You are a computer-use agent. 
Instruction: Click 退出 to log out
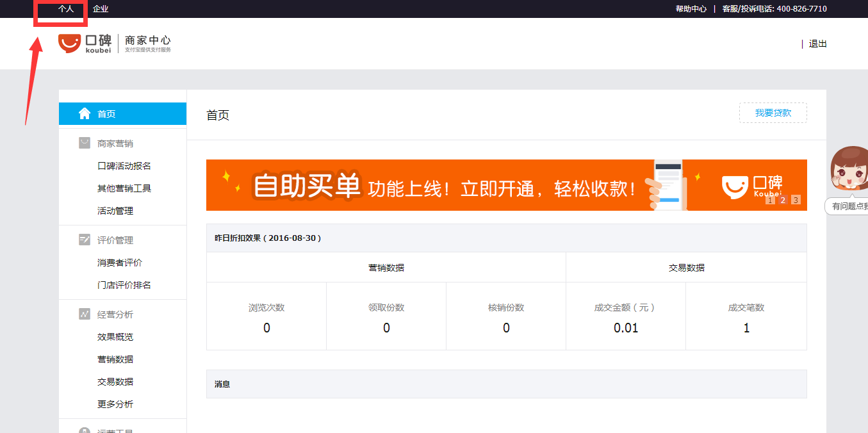tap(817, 44)
